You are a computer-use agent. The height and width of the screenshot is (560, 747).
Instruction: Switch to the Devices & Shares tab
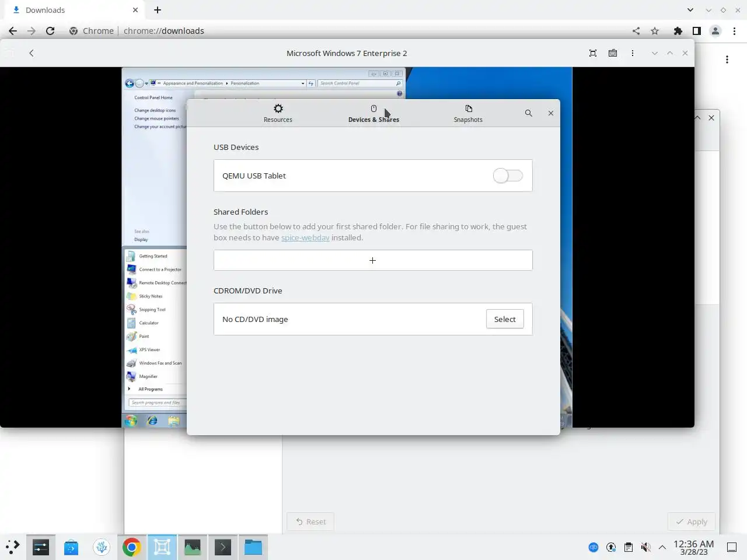(373, 113)
